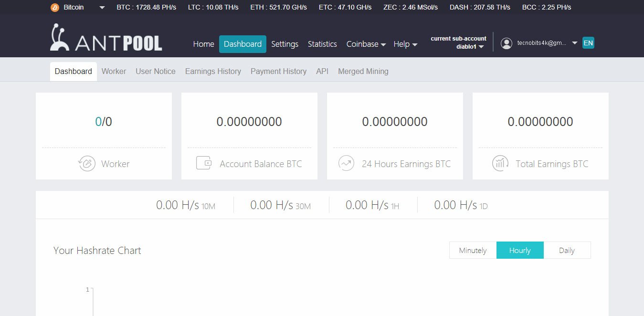Click the DASH : 207.58 TH/s hashrate
The image size is (644, 316).
click(x=480, y=7)
